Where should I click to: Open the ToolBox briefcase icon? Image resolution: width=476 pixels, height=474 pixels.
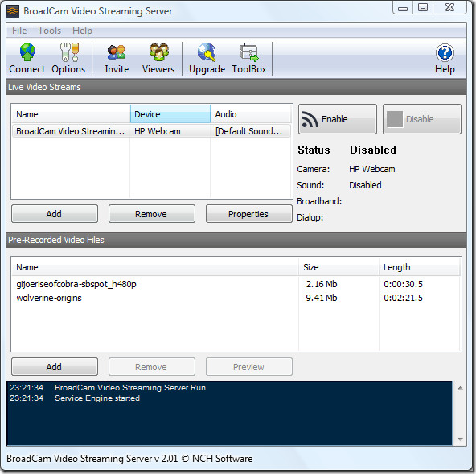(248, 52)
